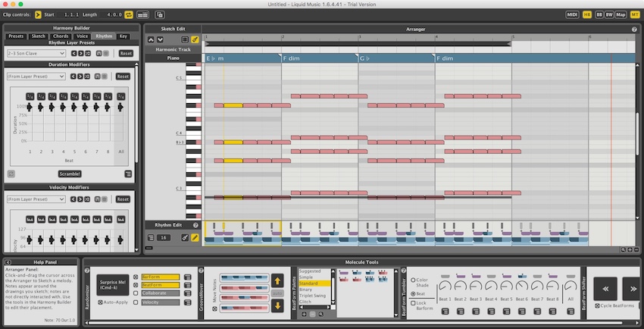Select the Color Shade radio button
The height and width of the screenshot is (329, 644).
[x=413, y=280]
